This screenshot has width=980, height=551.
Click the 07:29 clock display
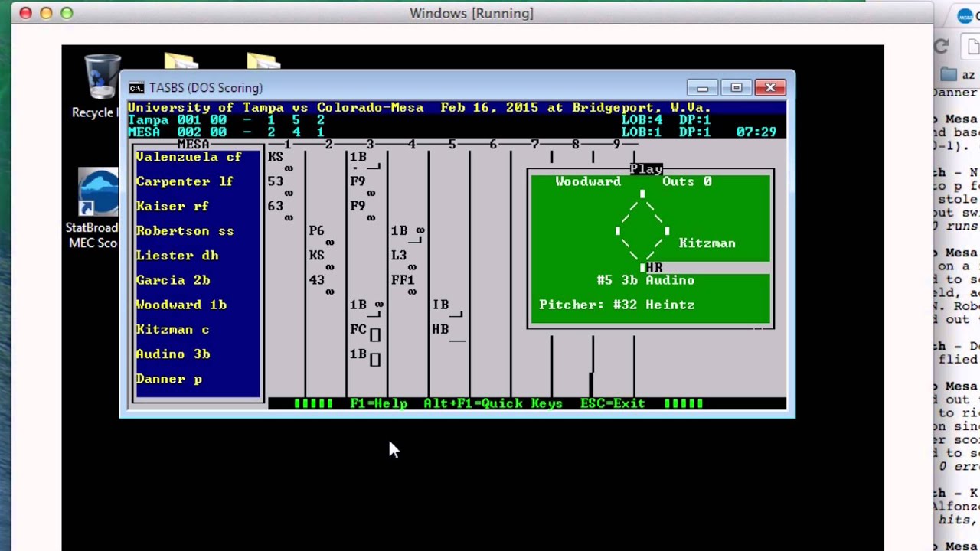(756, 132)
